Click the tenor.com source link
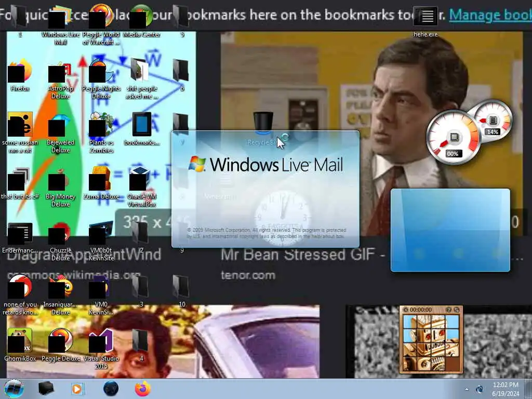Viewport: 532px width, 399px height. click(248, 275)
